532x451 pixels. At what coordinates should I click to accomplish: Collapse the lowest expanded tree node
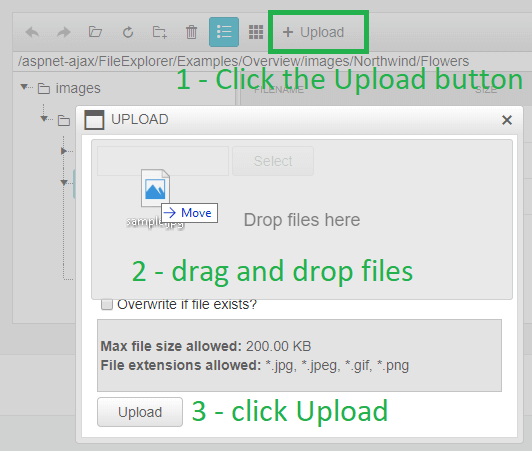pos(63,183)
